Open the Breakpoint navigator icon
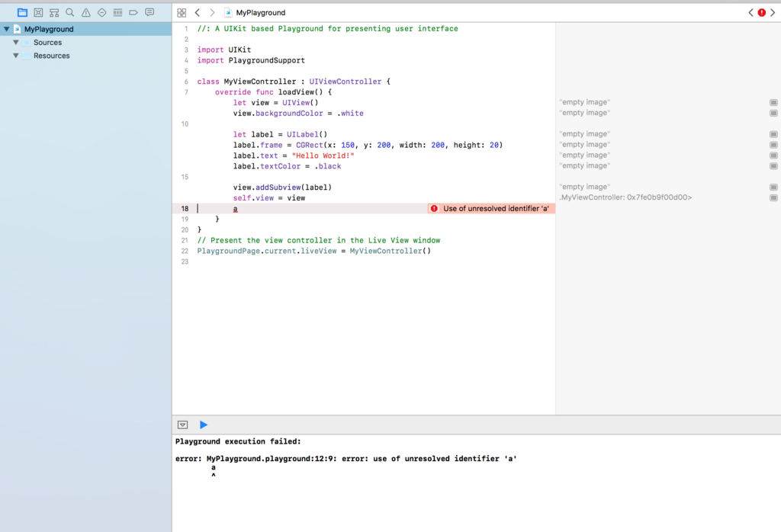 coord(133,12)
